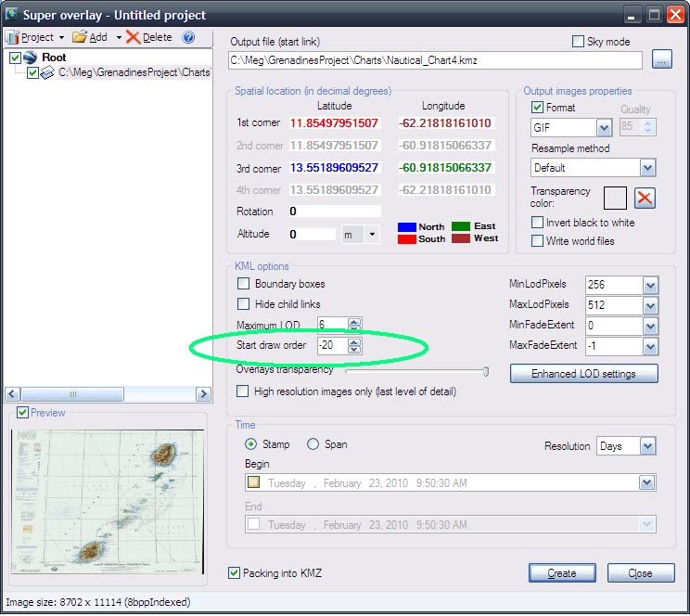690x616 pixels.
Task: Click the Altitude value field
Action: (312, 235)
